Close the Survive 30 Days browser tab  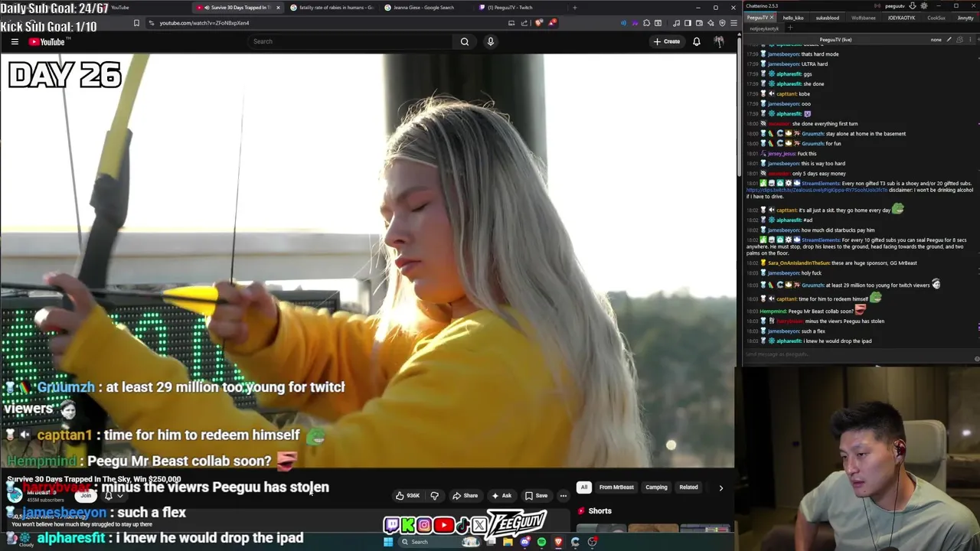tap(278, 8)
